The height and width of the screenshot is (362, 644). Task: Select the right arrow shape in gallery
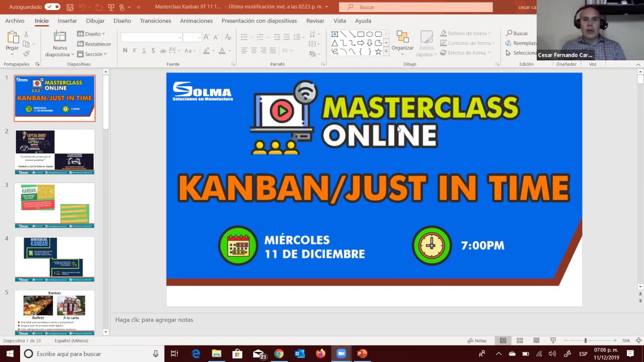coord(361,43)
